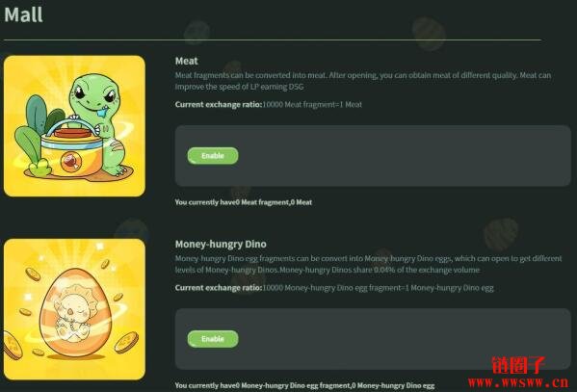Click the Enable button in Meat section
The image size is (577, 392).
(x=213, y=156)
